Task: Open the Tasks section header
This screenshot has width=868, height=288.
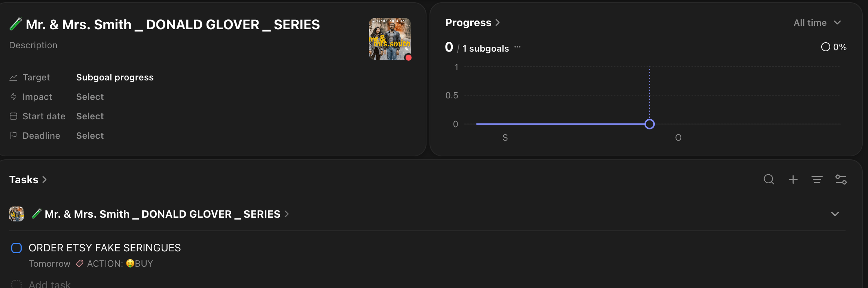Action: pos(28,180)
